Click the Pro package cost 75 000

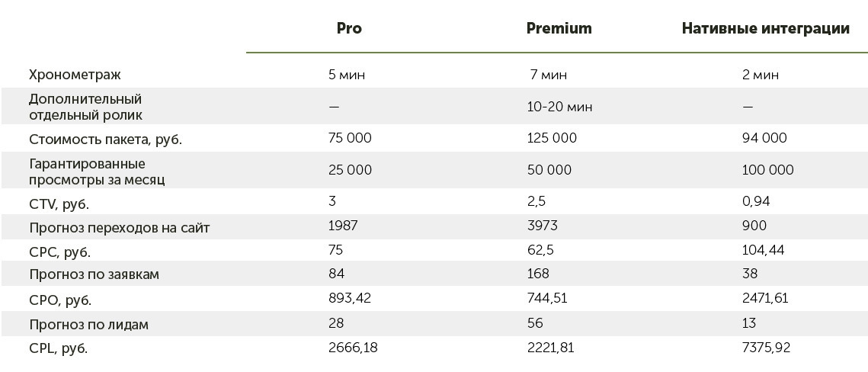point(351,138)
